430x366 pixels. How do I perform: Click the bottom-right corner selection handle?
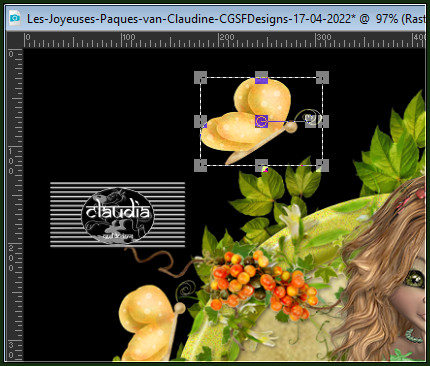[x=322, y=165]
